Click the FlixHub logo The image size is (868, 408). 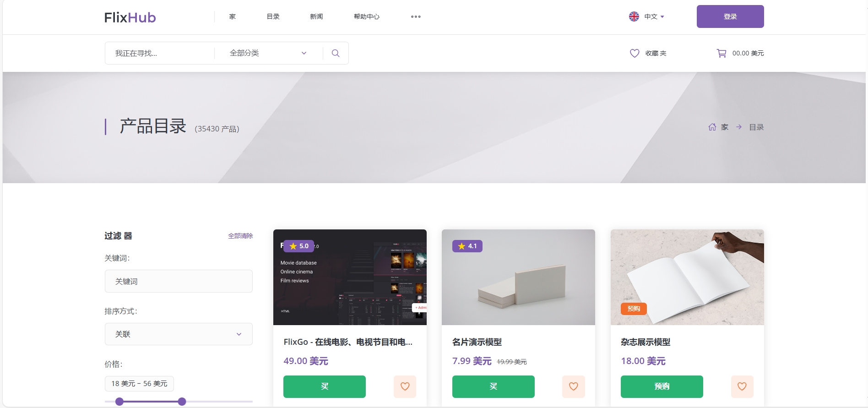pos(130,17)
